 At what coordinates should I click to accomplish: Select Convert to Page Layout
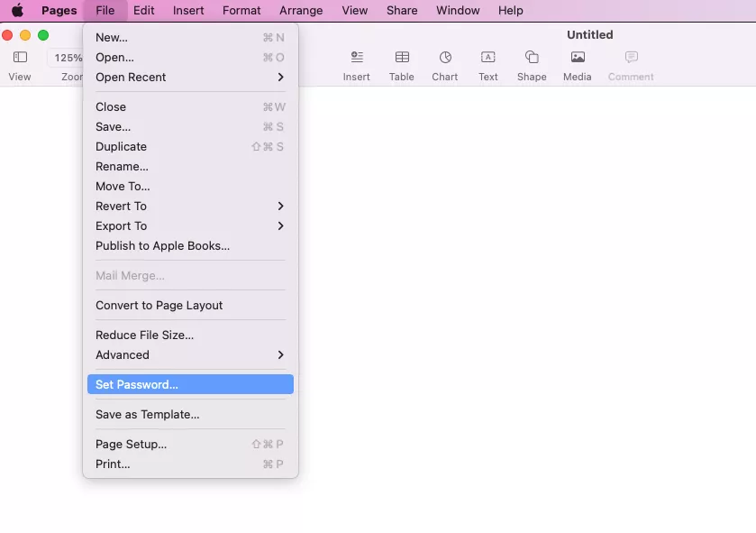coord(190,306)
